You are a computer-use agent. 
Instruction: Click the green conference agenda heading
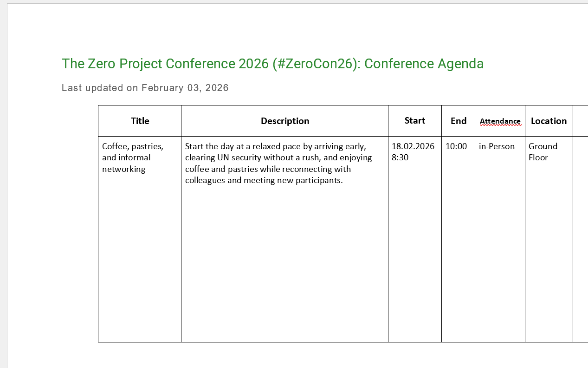pos(272,64)
